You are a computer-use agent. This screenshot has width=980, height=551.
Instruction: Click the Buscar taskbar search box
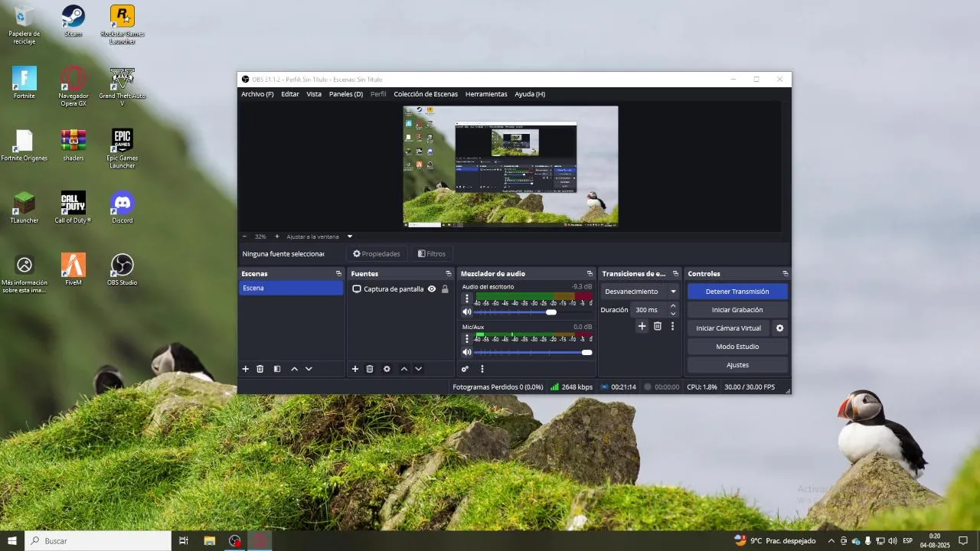(98, 540)
